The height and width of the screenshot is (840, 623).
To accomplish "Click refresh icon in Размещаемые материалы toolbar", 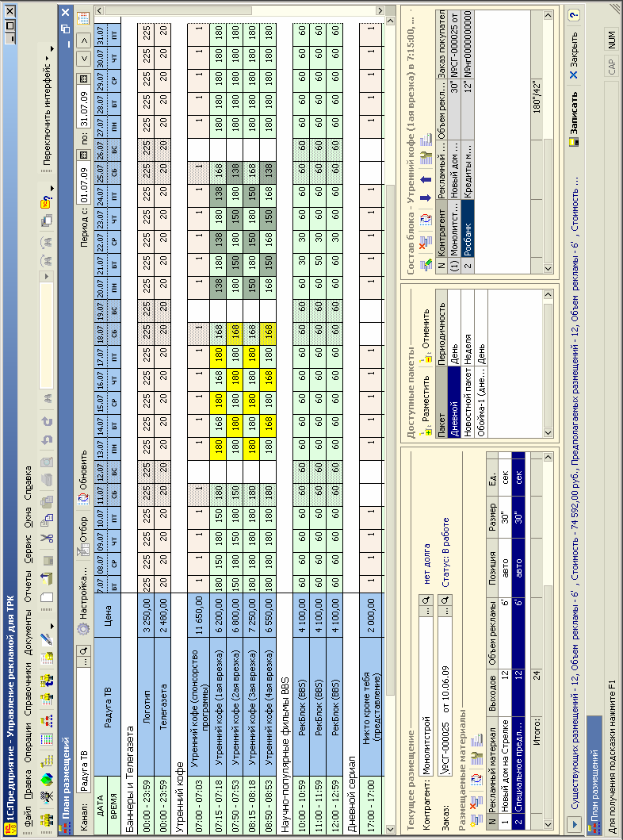I will 476,778.
